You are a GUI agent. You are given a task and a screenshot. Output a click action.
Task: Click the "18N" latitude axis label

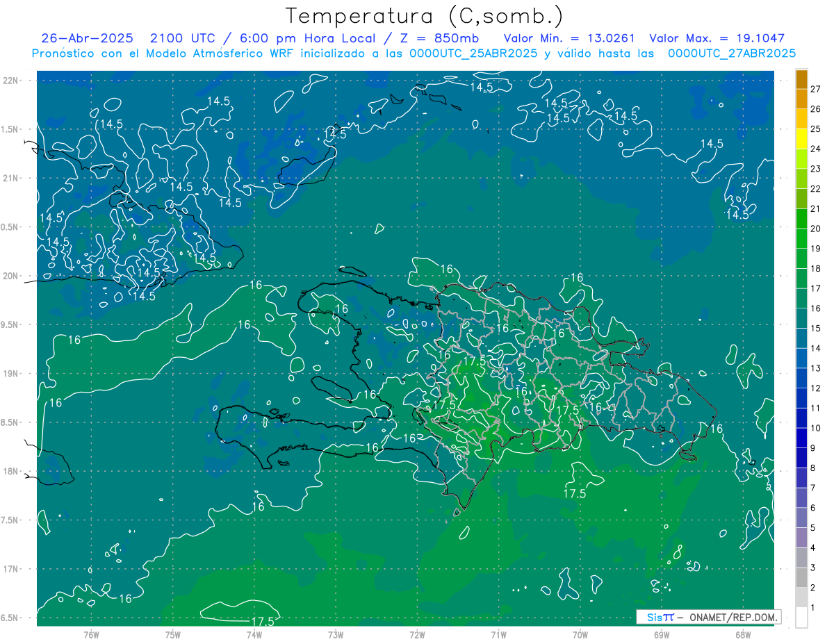pyautogui.click(x=11, y=472)
